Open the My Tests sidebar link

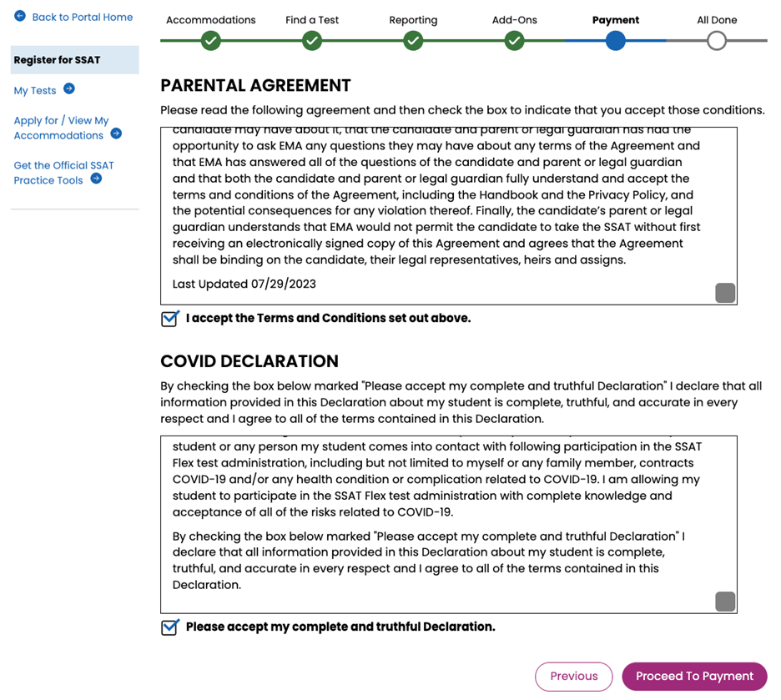(35, 91)
